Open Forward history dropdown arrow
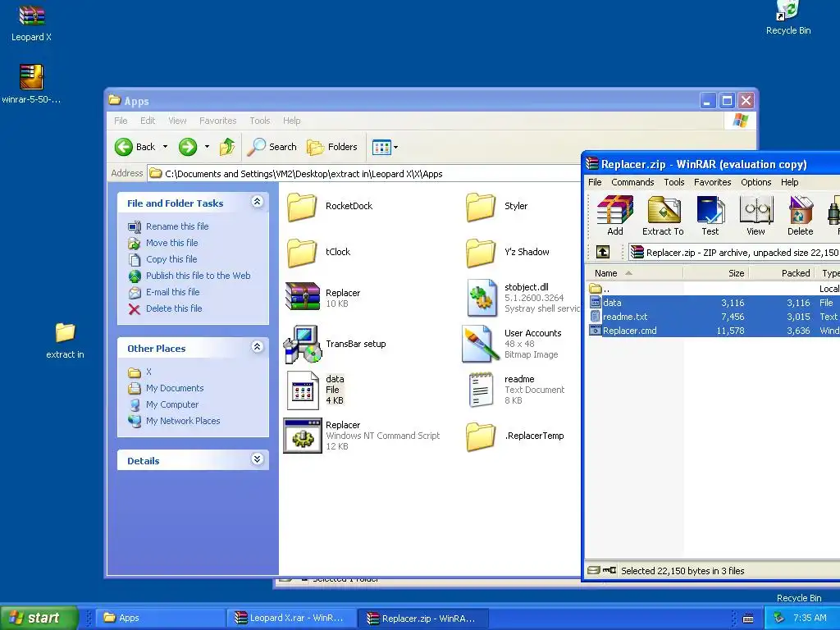 tap(207, 147)
